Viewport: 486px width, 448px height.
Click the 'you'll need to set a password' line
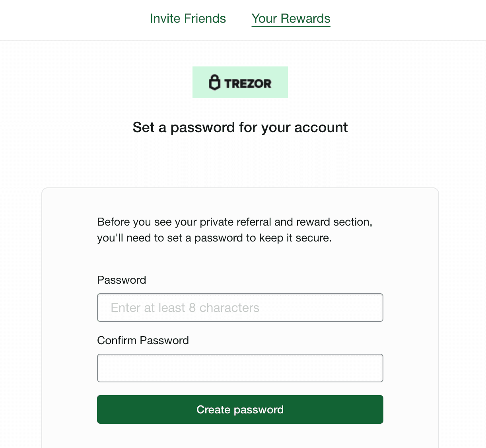pos(214,238)
